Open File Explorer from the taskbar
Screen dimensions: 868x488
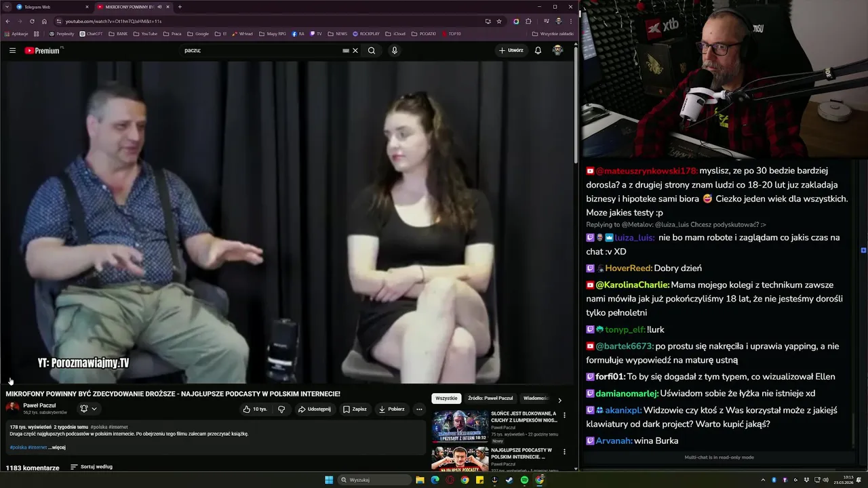click(x=420, y=480)
